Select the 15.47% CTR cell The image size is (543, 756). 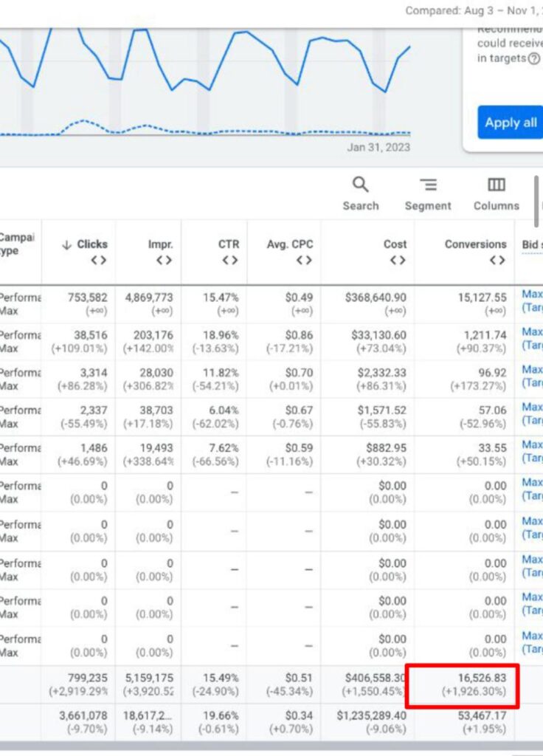(x=215, y=304)
